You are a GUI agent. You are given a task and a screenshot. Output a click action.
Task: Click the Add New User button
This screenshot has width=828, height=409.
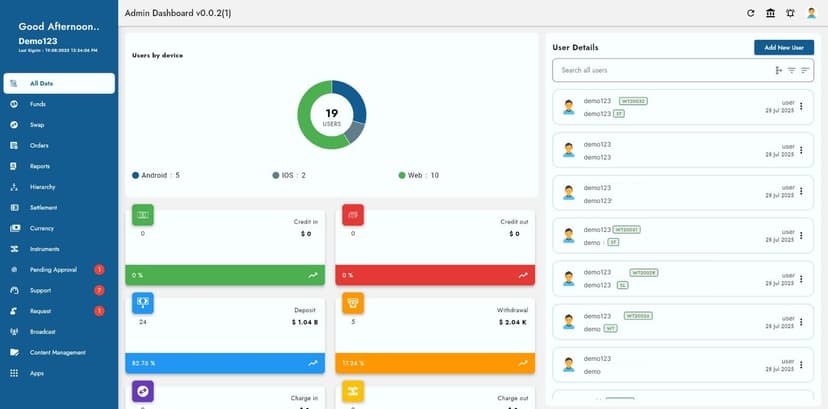click(x=783, y=47)
